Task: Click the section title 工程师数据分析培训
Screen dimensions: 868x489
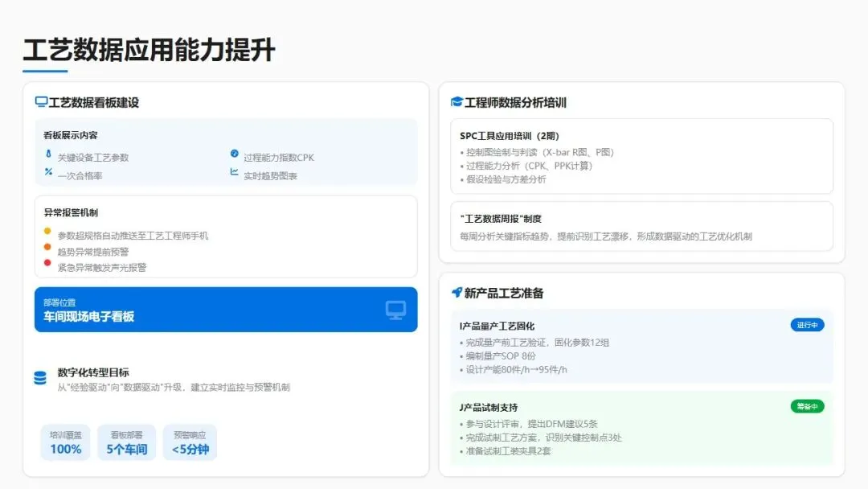Action: pyautogui.click(x=515, y=102)
